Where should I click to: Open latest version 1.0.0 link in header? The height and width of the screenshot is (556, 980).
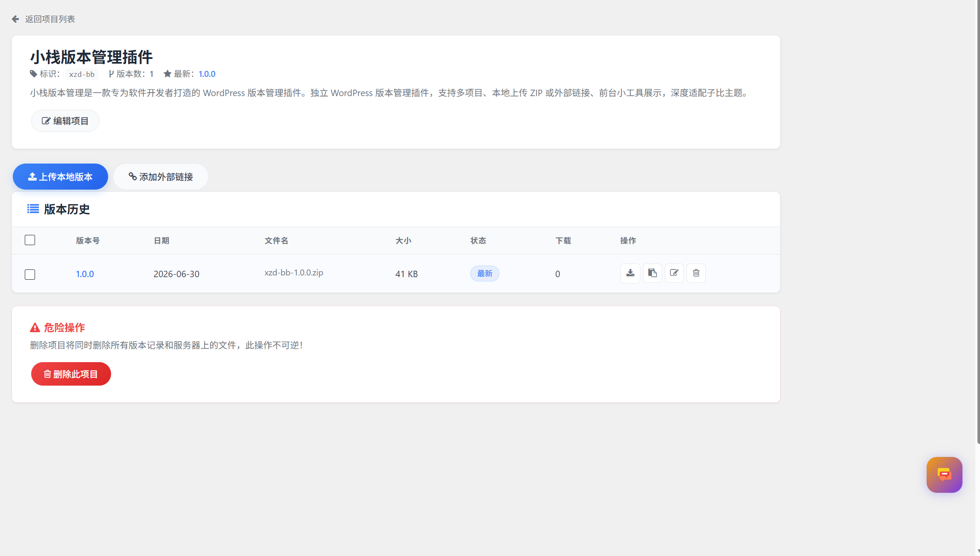click(207, 74)
